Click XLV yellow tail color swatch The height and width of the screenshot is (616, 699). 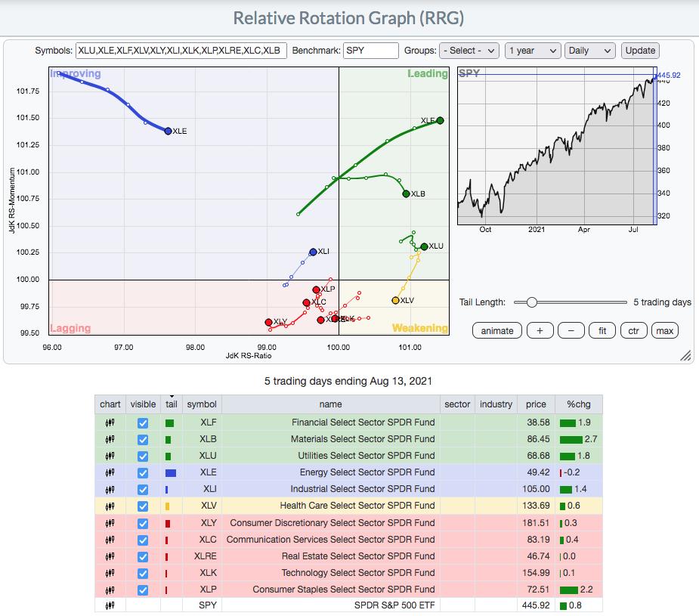tap(168, 506)
